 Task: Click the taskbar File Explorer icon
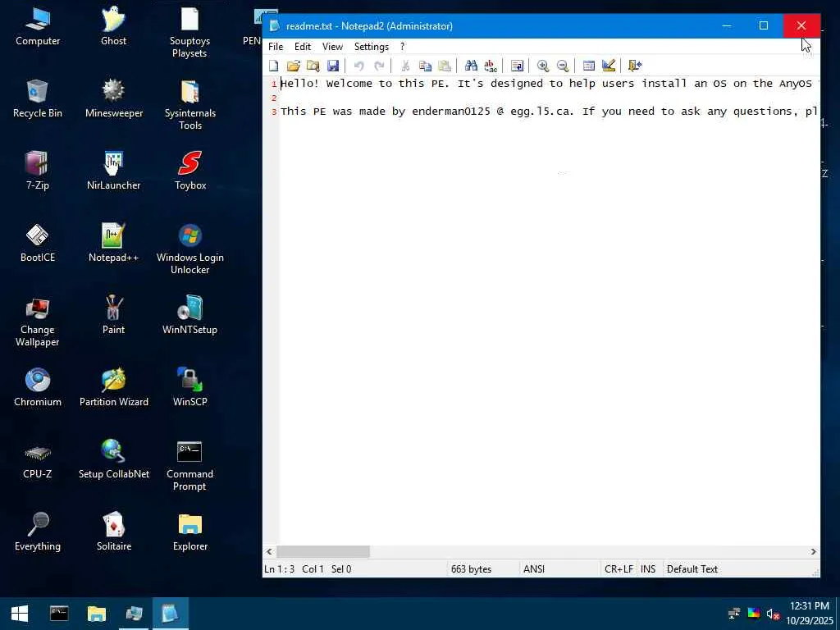[x=97, y=614]
